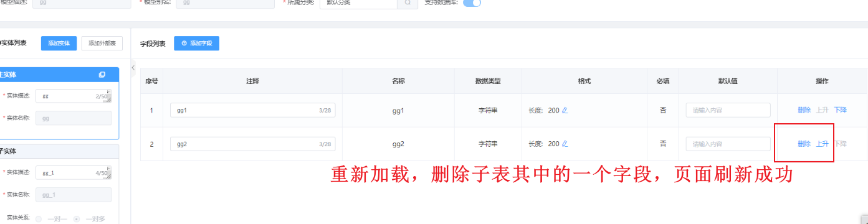
Task: Click 长度: 200 in gg1 row
Action: pos(543,110)
